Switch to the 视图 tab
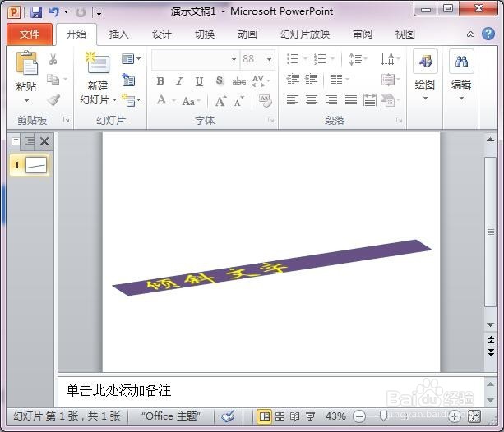 coord(405,34)
